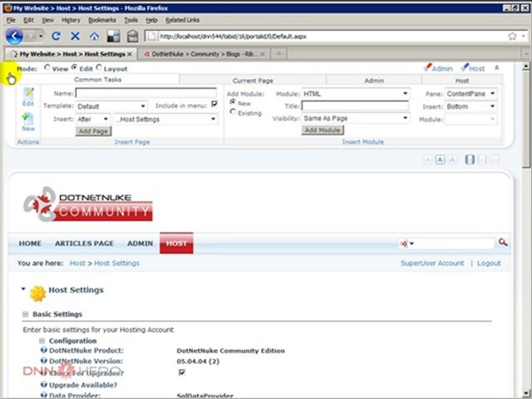Click help icon beside DotNetNuke Version
532x399 pixels.
point(43,361)
